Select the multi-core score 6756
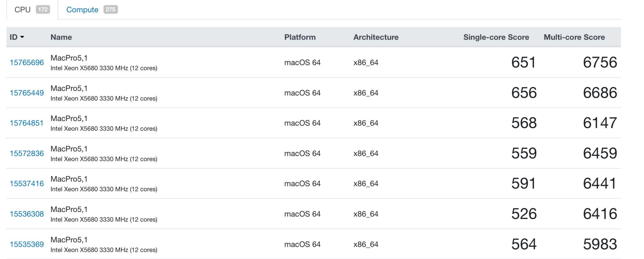Image resolution: width=644 pixels, height=259 pixels. tap(600, 62)
